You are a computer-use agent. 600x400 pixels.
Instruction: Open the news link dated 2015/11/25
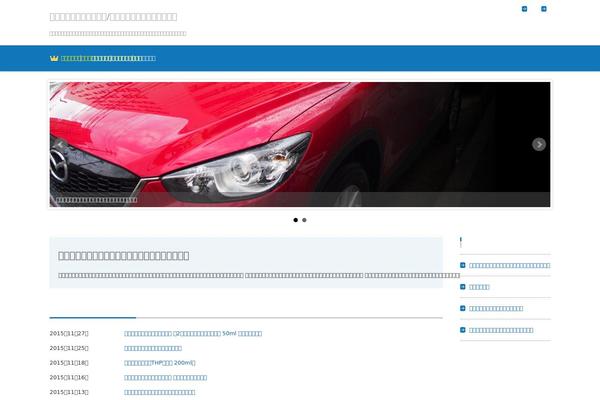pos(153,348)
